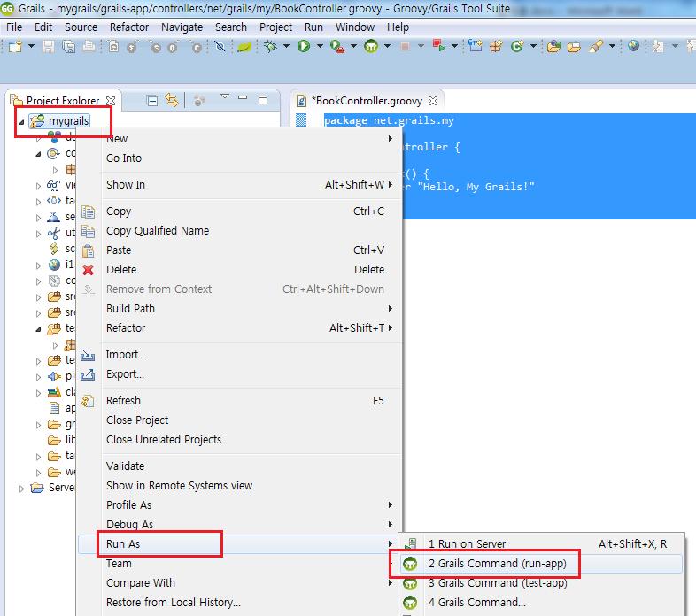Open the Run dropdown arrow

coord(320,46)
